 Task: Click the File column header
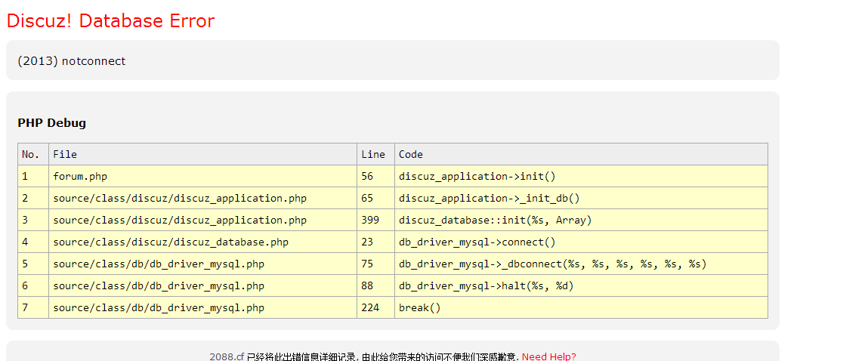[202, 154]
